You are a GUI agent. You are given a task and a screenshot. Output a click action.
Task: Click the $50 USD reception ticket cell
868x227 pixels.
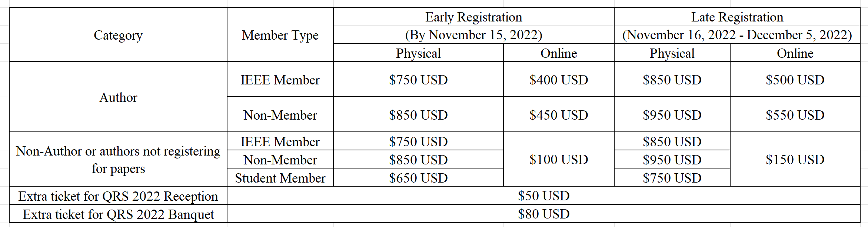point(543,196)
